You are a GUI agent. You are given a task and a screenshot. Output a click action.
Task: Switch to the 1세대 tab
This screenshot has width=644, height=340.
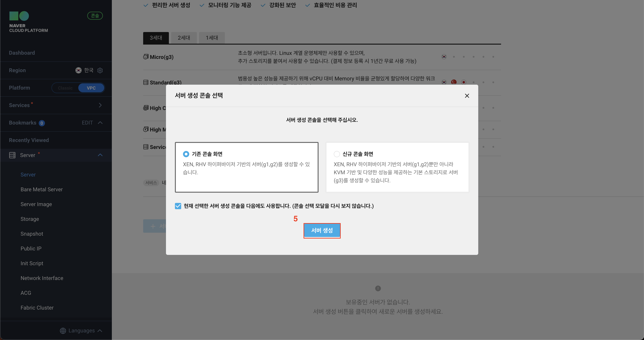(x=212, y=38)
